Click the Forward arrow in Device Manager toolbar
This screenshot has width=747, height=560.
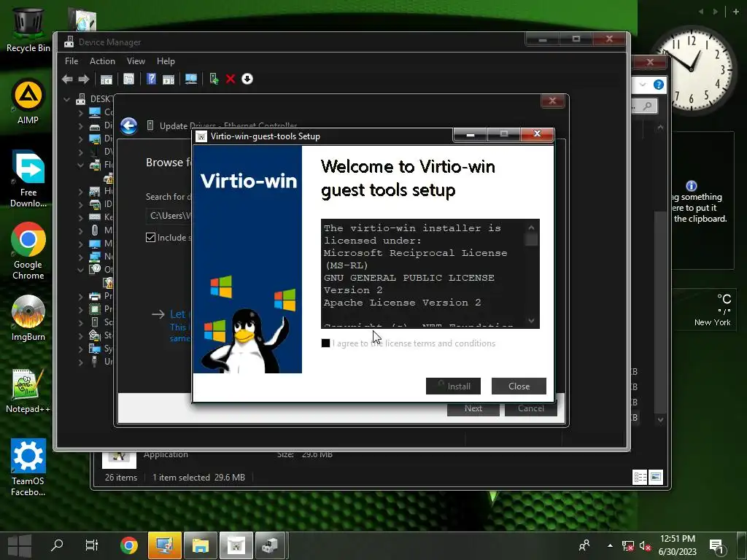click(84, 79)
